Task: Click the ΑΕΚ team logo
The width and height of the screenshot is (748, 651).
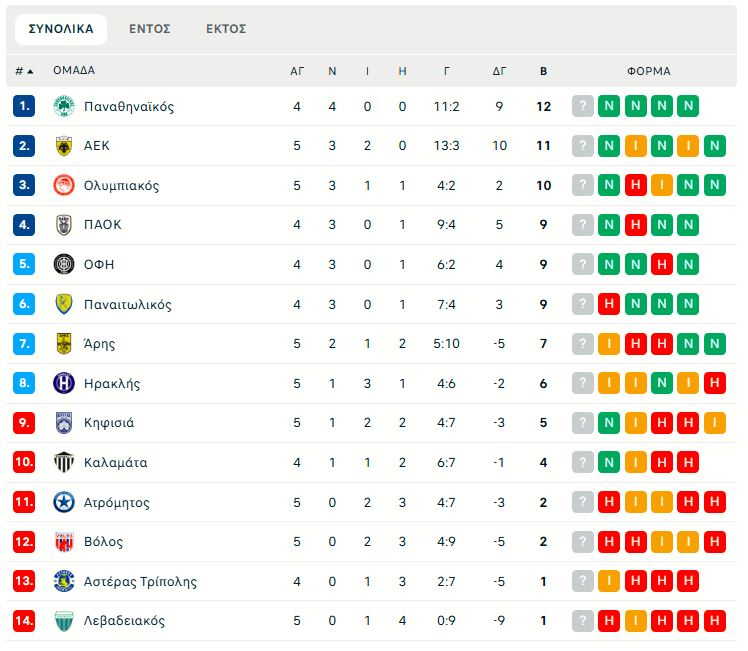Action: tap(63, 146)
